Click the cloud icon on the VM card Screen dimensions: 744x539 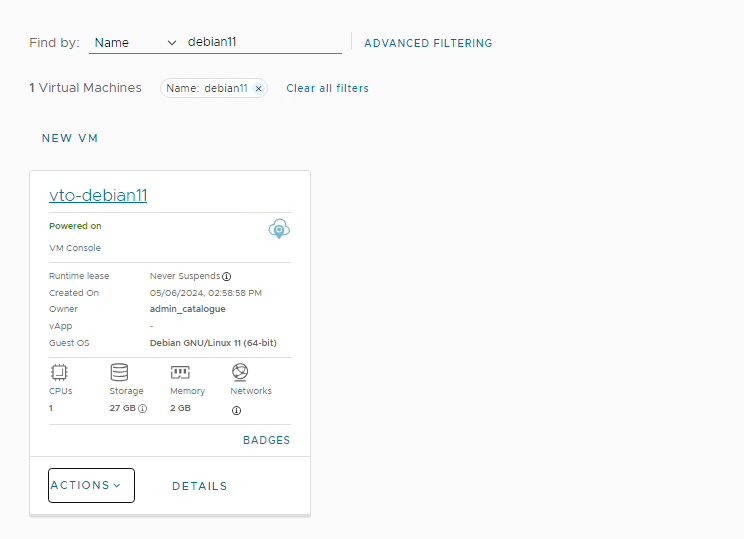click(x=279, y=229)
